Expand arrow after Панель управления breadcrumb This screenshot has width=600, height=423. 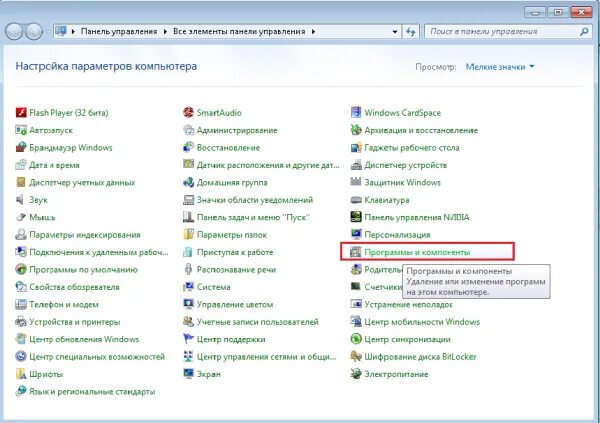(x=165, y=32)
